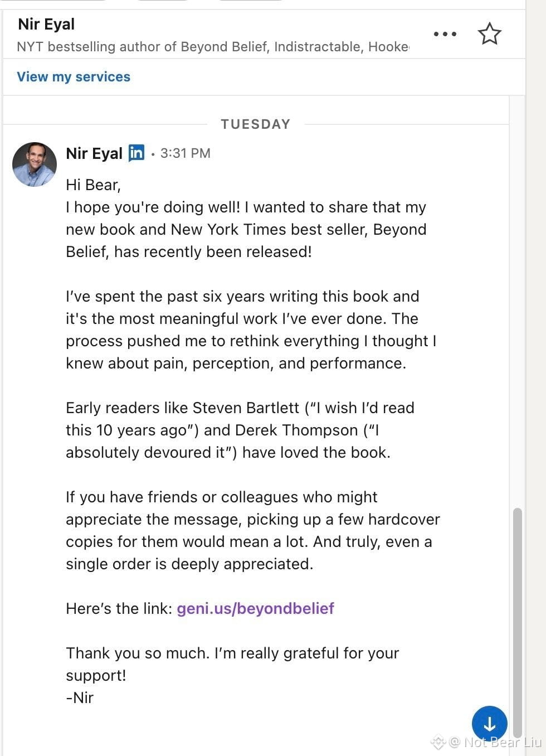Click the paragraph about hardcover copies
Screen dimensions: 546x756
(x=253, y=530)
